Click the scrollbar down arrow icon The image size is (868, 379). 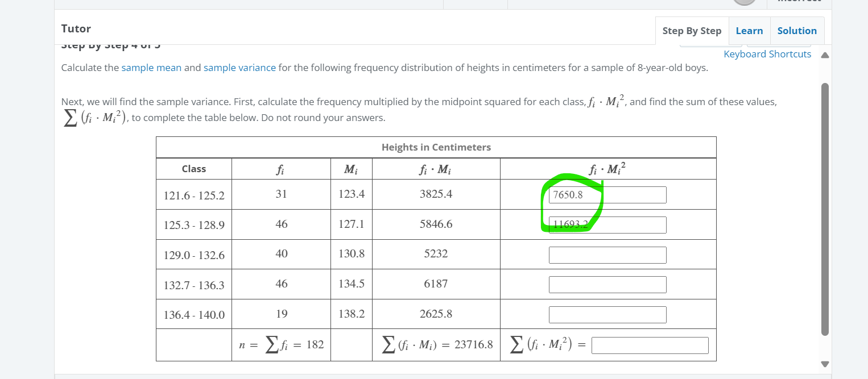pyautogui.click(x=824, y=364)
